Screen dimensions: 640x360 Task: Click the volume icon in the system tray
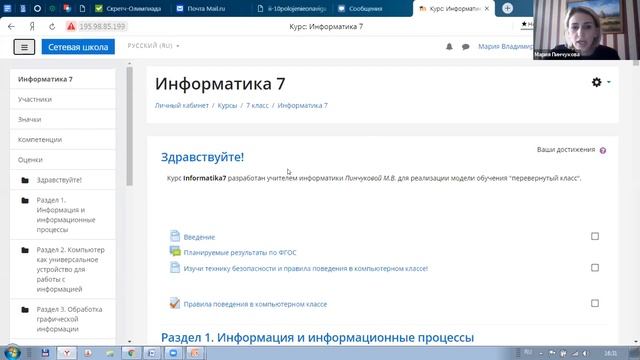pyautogui.click(x=585, y=353)
